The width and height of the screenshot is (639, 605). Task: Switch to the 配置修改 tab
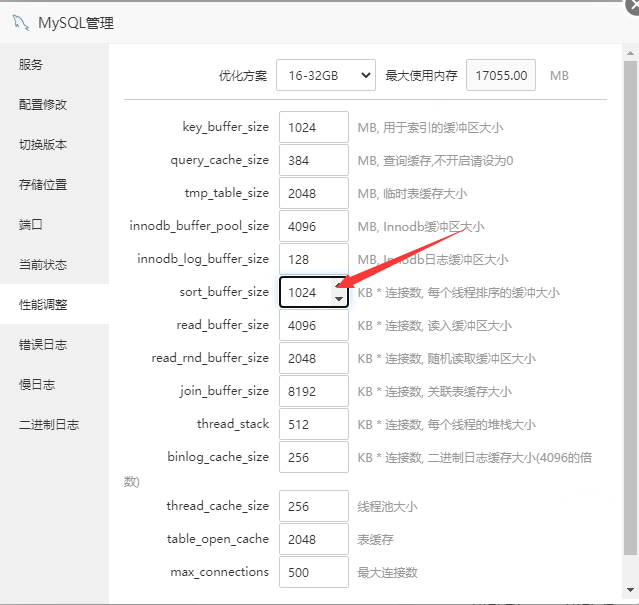pos(43,105)
